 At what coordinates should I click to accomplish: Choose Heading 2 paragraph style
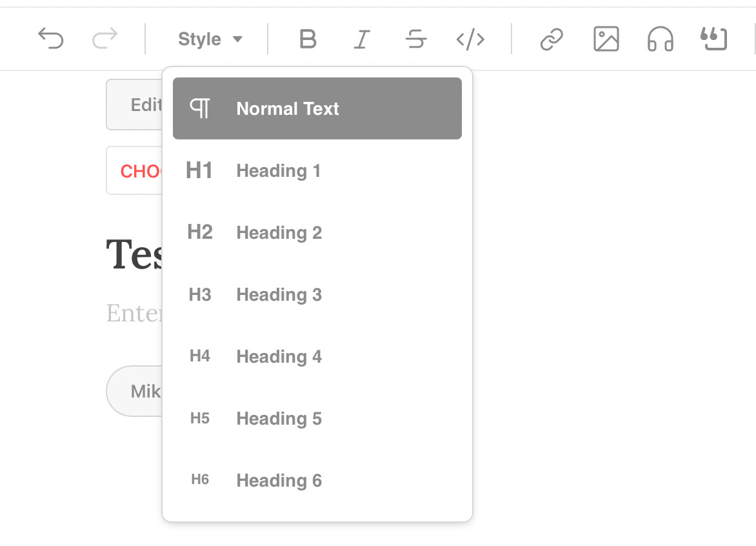pyautogui.click(x=279, y=232)
